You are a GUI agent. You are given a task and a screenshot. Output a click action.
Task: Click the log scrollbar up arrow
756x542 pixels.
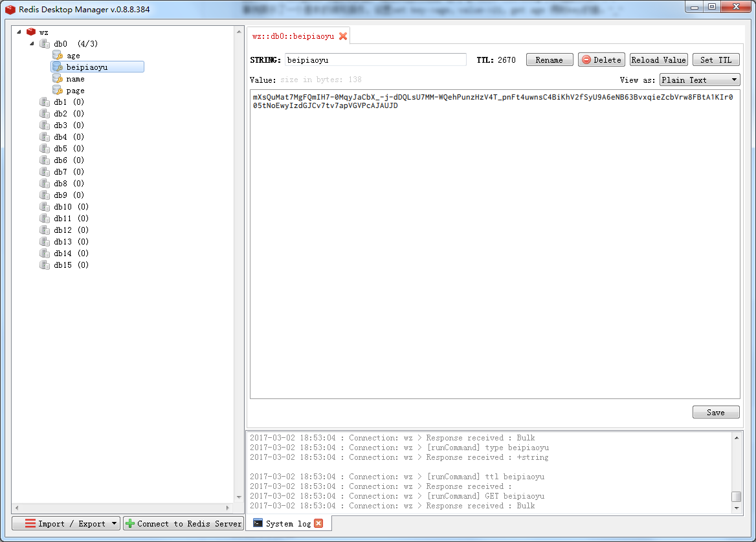click(x=736, y=437)
